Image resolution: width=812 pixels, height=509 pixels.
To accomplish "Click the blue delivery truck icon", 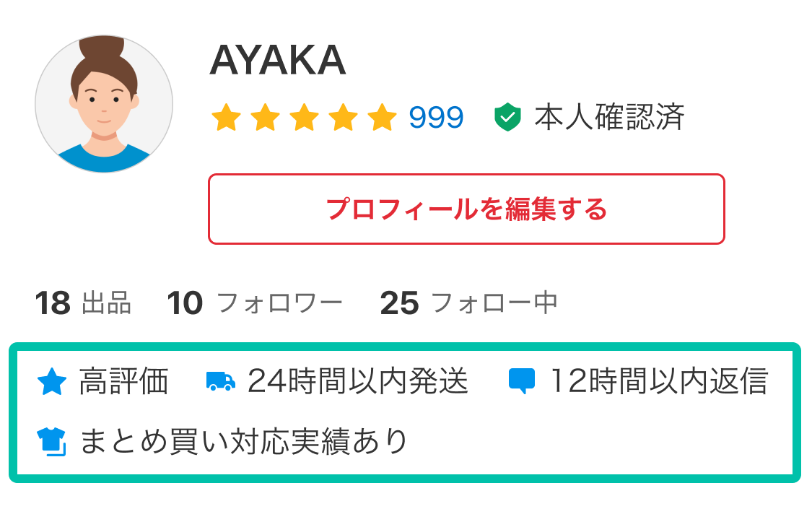I will (220, 381).
